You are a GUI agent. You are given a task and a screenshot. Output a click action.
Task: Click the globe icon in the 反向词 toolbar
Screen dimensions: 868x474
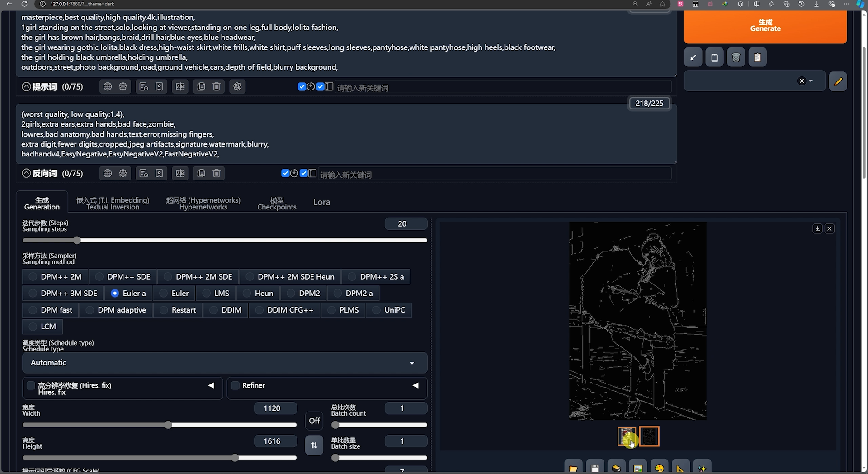click(x=108, y=173)
